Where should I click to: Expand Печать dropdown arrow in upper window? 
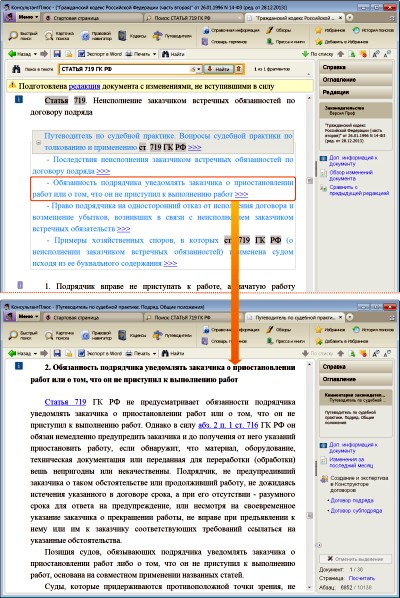point(154,54)
